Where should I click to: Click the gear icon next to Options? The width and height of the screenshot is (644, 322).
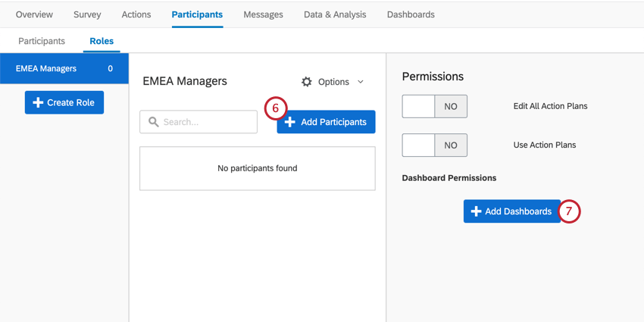(x=307, y=82)
